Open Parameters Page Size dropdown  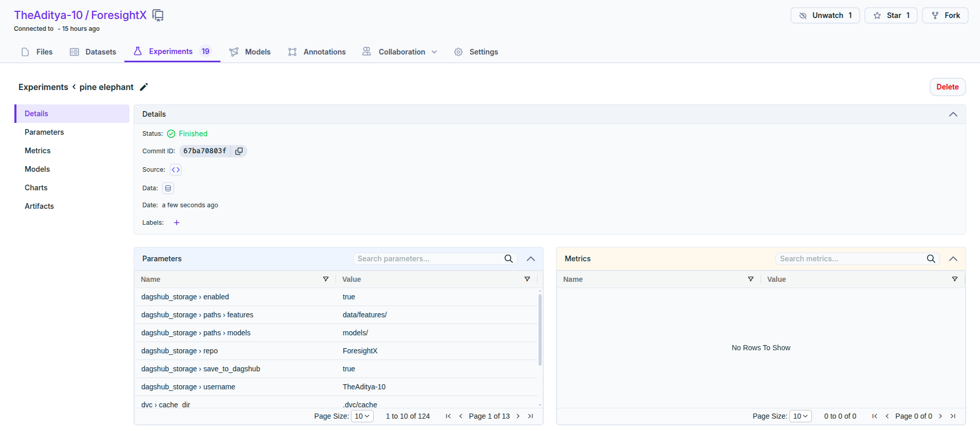[362, 416]
